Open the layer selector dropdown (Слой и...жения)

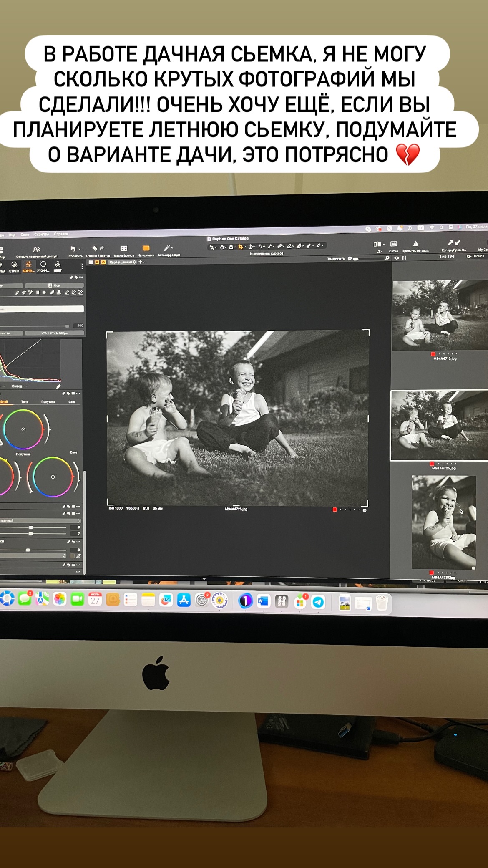122,262
